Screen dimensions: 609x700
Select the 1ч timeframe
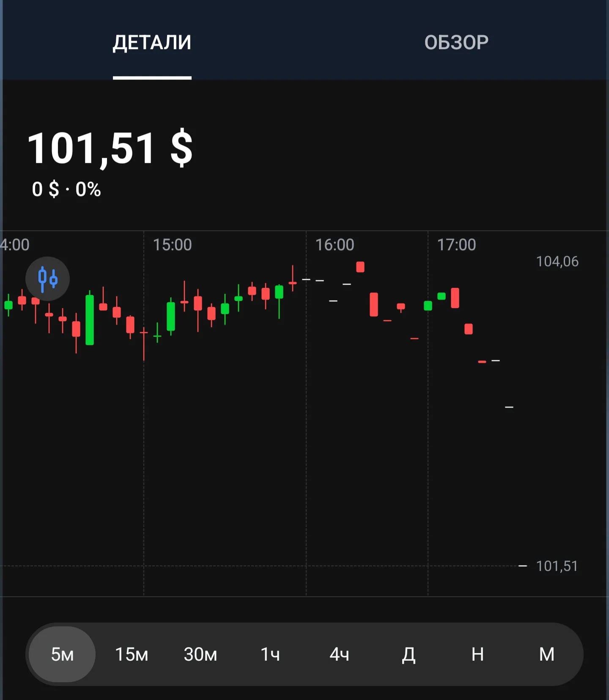(x=270, y=654)
